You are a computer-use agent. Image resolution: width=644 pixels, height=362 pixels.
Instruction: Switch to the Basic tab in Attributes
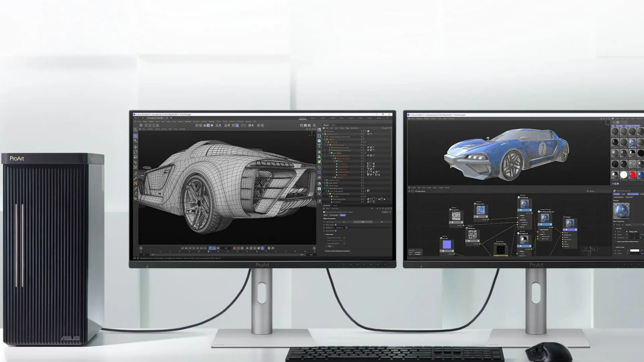coord(325,215)
